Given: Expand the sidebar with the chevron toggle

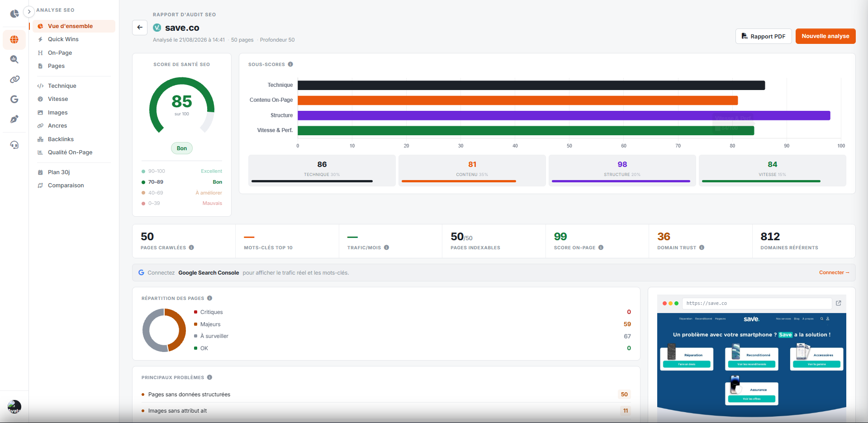Looking at the screenshot, I should coord(29,11).
